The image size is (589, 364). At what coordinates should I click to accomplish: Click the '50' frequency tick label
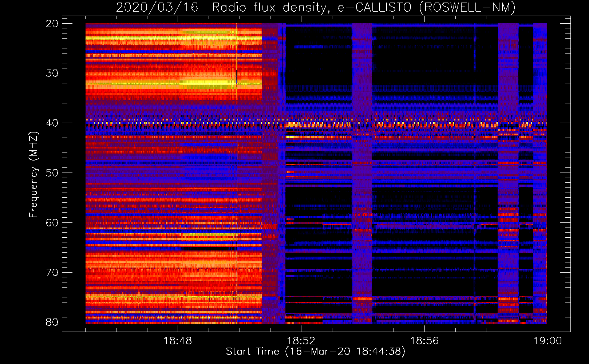click(x=52, y=173)
